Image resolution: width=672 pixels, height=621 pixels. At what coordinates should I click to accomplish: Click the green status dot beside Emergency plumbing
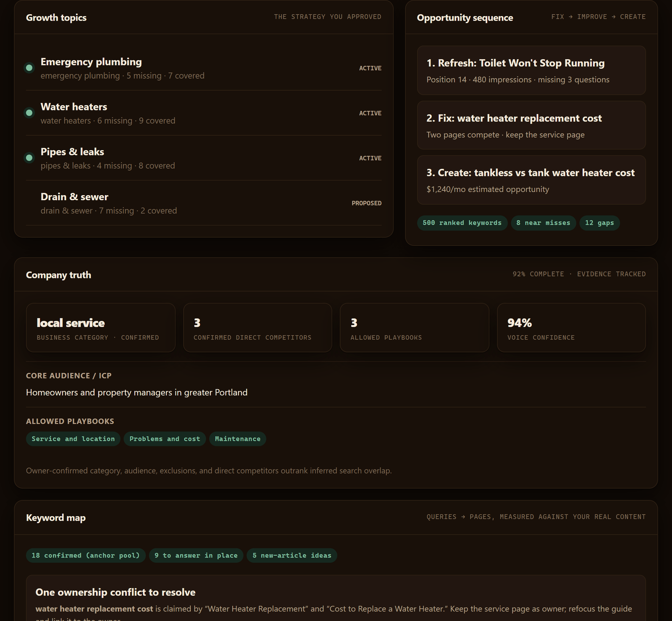(29, 68)
